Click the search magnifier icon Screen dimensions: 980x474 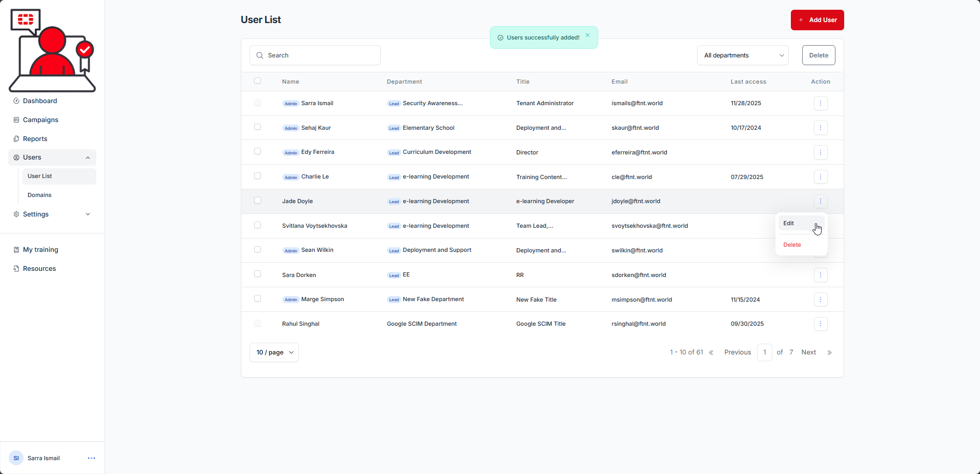pyautogui.click(x=260, y=55)
